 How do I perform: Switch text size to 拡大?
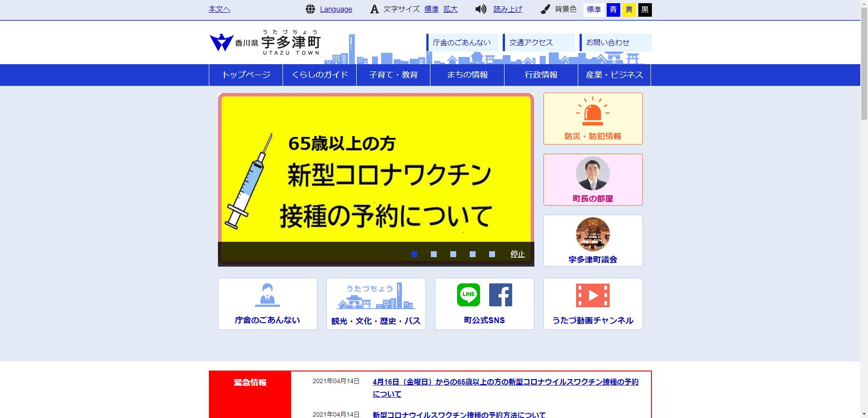coord(450,9)
